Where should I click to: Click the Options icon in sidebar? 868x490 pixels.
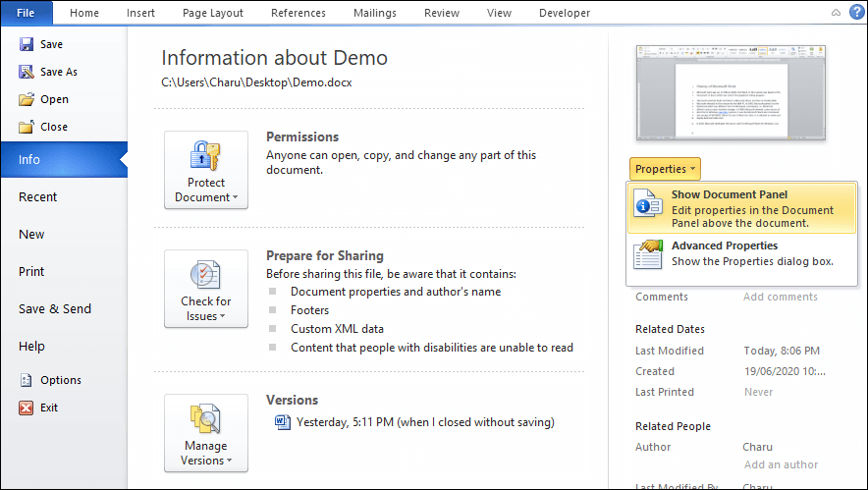coord(26,380)
